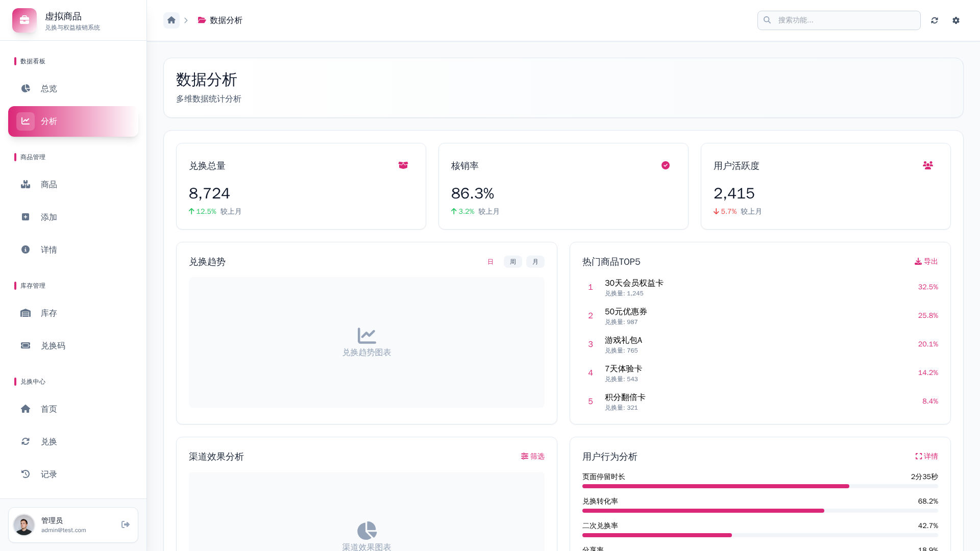Click the refresh icon in top bar

coord(935,20)
